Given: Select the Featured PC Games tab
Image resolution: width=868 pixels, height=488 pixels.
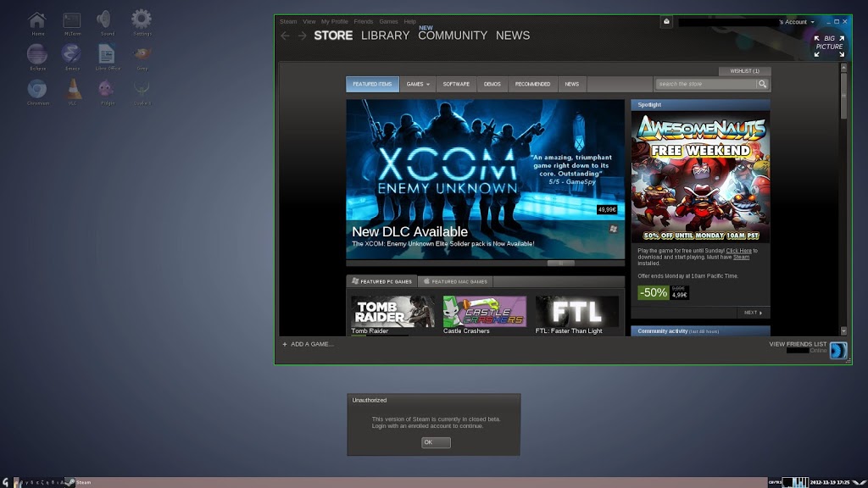Looking at the screenshot, I should pos(382,281).
